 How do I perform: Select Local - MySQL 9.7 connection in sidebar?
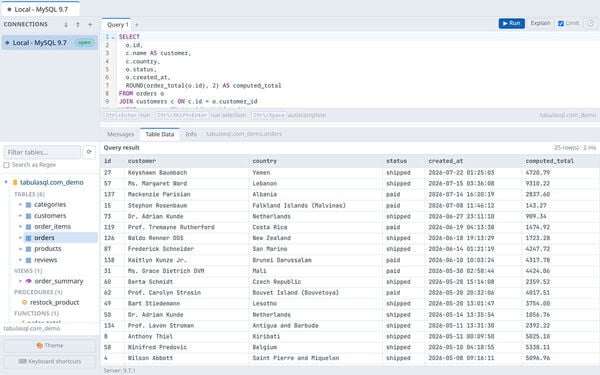point(50,42)
